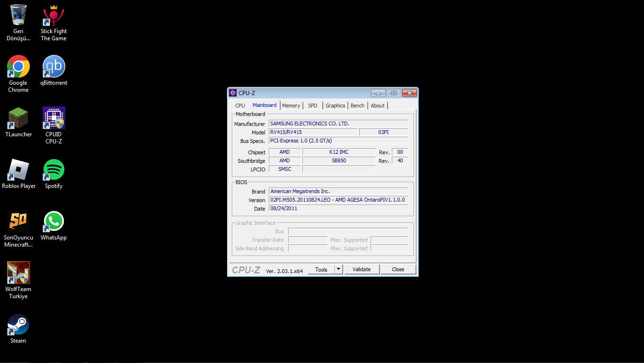This screenshot has height=363, width=644.
Task: Click the Chipset revision value 00
Action: (400, 152)
